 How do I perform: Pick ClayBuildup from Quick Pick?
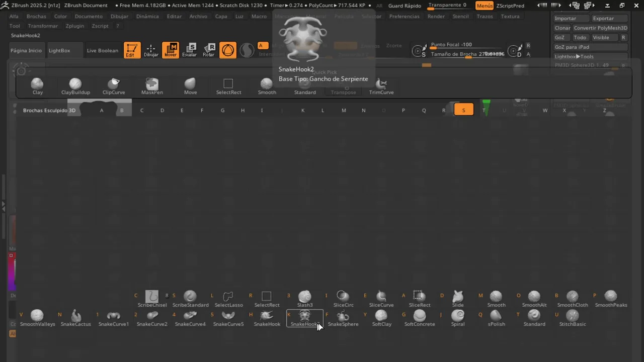[x=75, y=86]
